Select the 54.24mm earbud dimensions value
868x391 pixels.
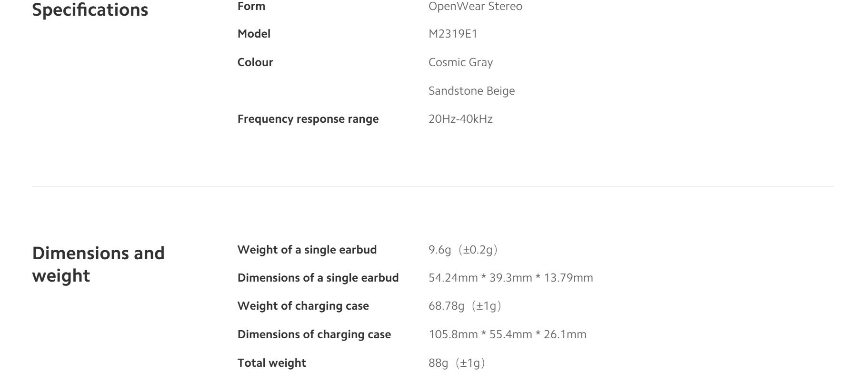(x=511, y=278)
